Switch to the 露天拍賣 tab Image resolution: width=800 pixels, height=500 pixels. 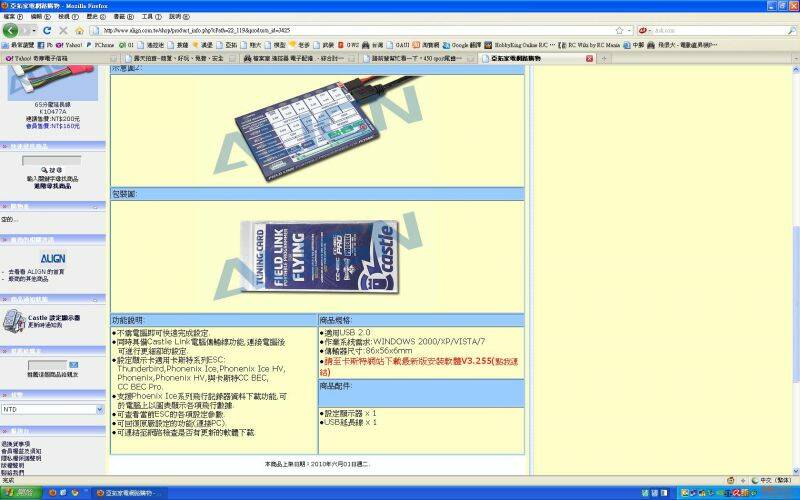point(179,59)
